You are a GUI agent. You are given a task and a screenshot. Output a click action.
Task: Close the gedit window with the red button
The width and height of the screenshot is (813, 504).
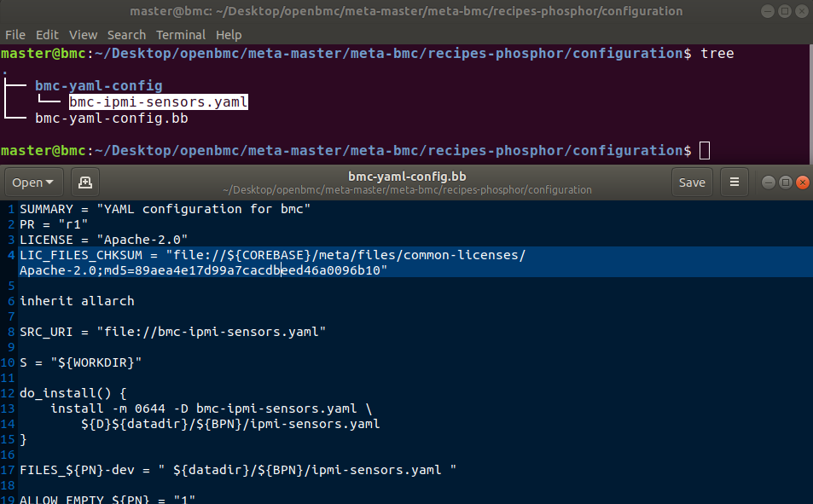[801, 182]
